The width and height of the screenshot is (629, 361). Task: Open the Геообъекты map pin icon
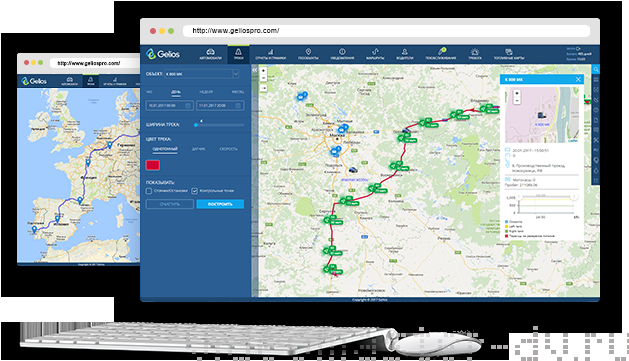pos(308,52)
